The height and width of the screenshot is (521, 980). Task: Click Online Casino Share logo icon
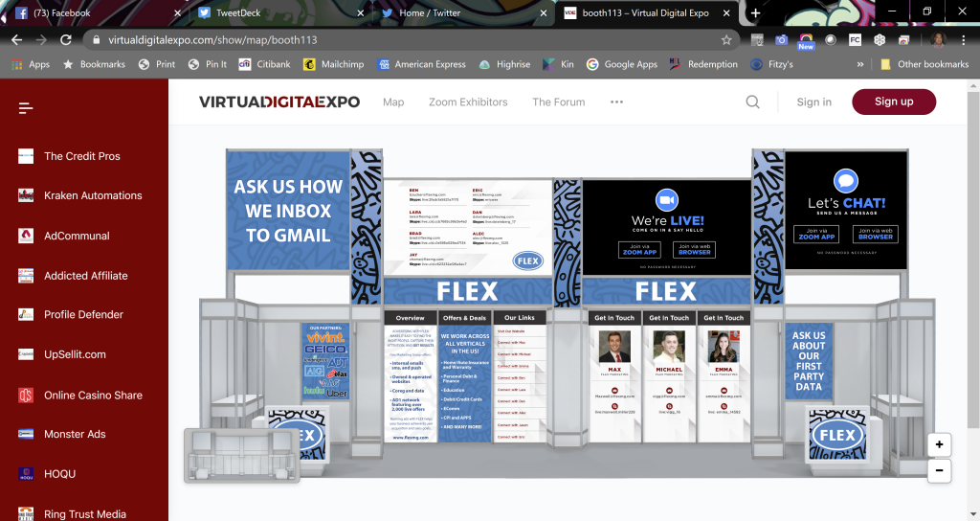pos(26,396)
